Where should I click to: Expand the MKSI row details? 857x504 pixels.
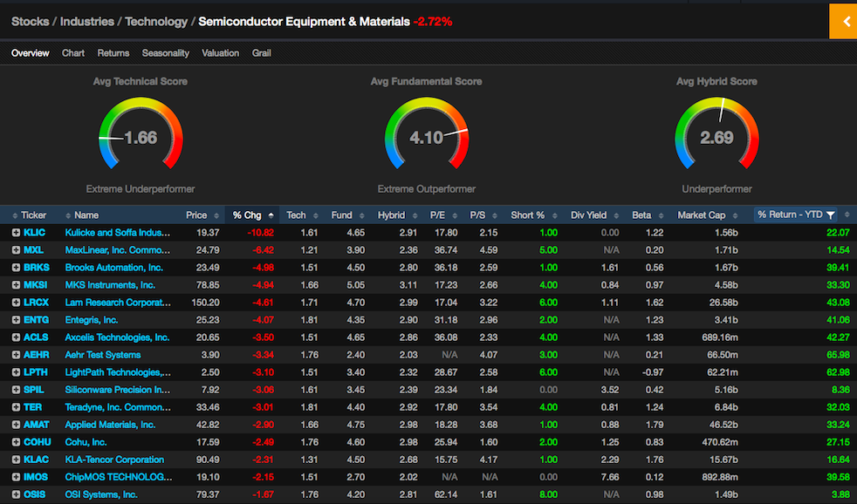click(x=16, y=285)
